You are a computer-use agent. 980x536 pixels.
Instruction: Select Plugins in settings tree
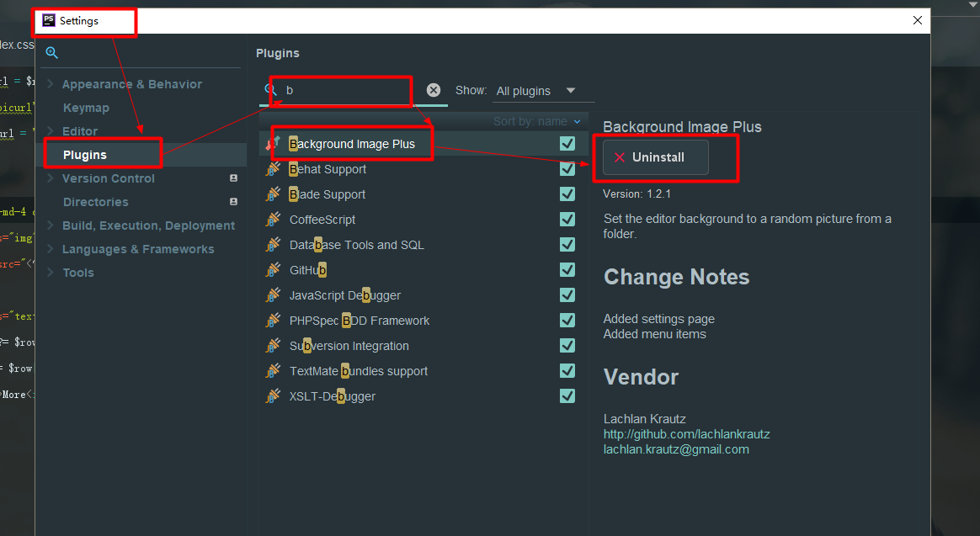[84, 155]
